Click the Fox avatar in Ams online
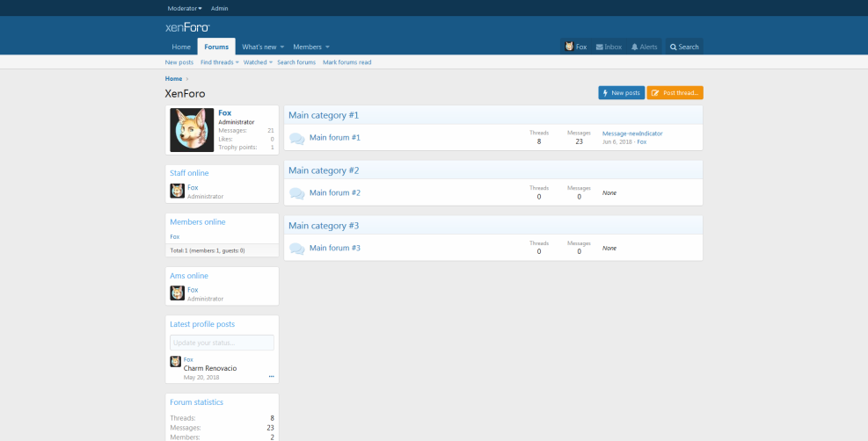 tap(176, 293)
